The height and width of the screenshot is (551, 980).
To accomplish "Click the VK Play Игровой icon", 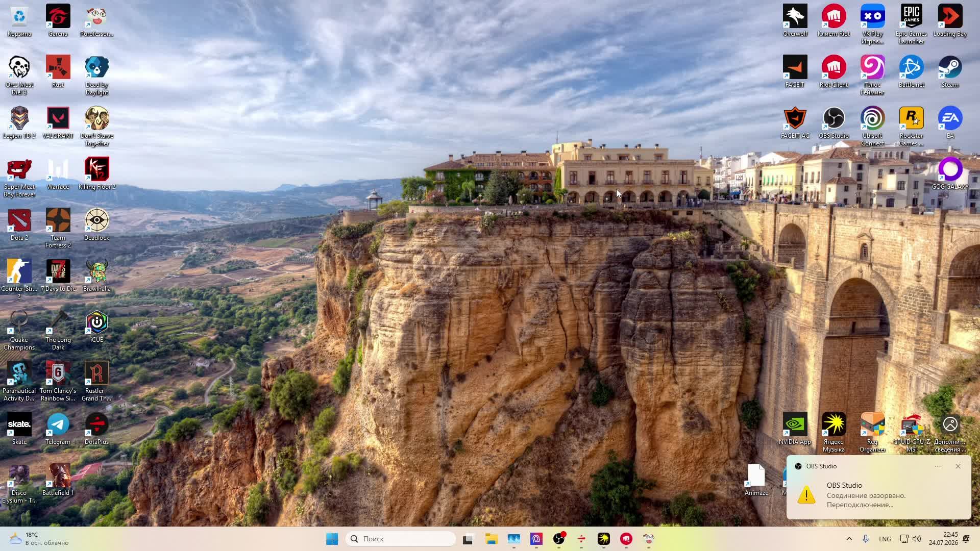I will 872,24.
